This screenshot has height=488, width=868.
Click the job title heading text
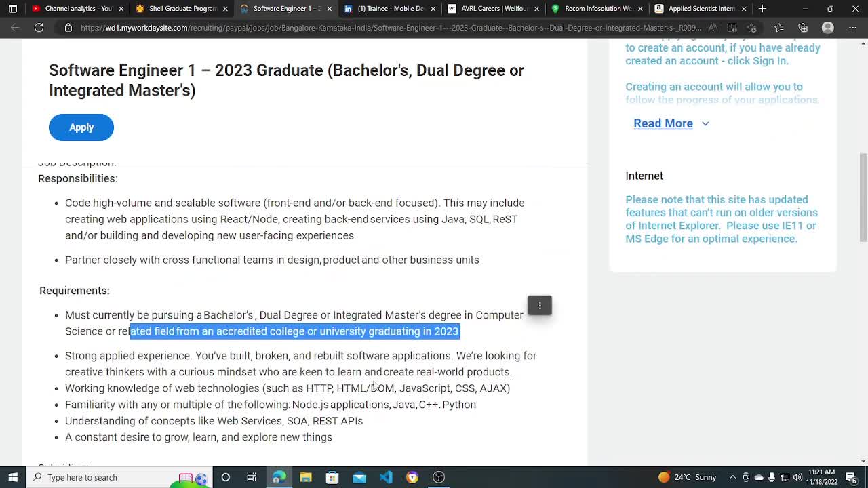[x=286, y=80]
